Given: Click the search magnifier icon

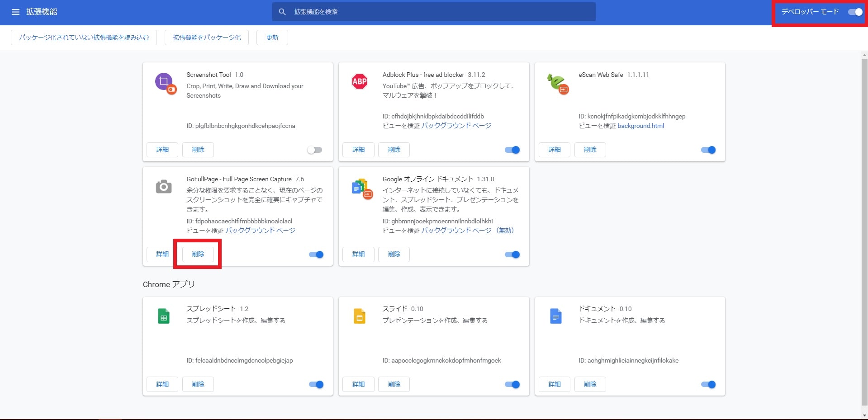Looking at the screenshot, I should [x=282, y=12].
